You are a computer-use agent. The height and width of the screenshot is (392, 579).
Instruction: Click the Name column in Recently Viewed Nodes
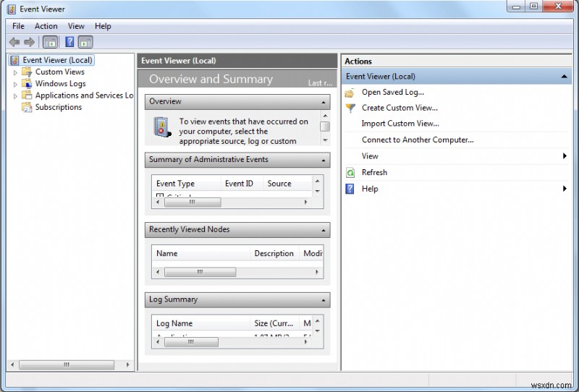pos(201,254)
